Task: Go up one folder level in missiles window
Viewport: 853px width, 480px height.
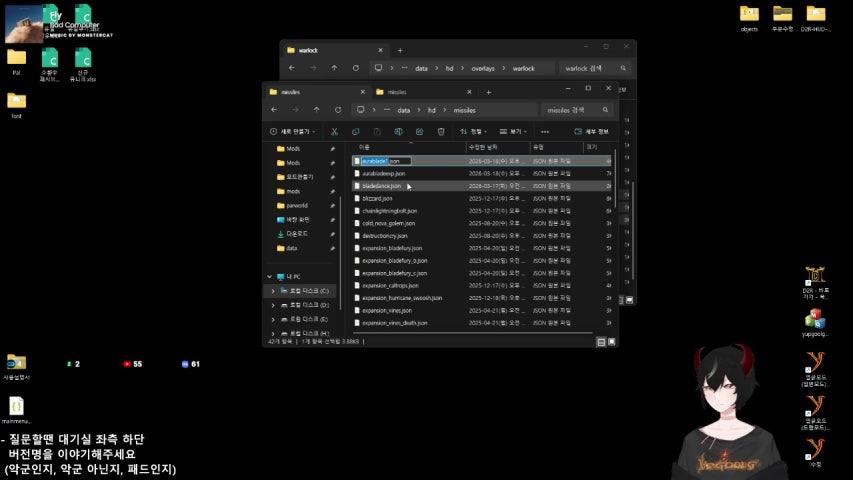Action: click(316, 110)
